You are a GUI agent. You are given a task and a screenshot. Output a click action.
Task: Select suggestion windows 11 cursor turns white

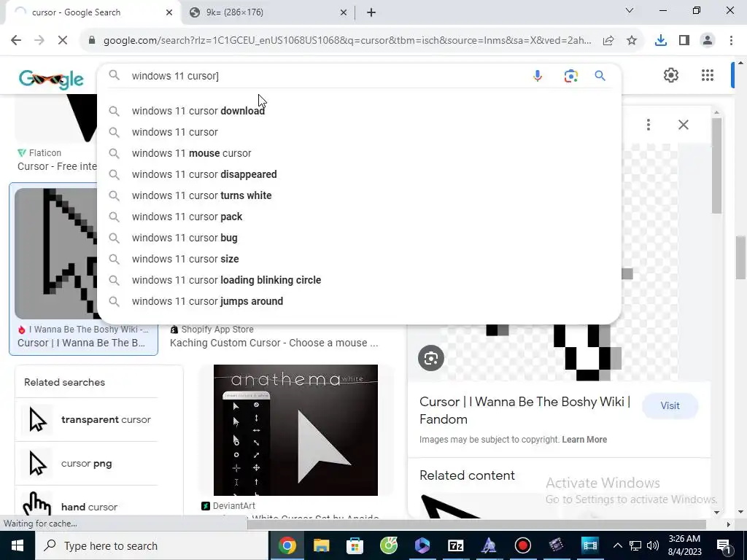[359, 195]
